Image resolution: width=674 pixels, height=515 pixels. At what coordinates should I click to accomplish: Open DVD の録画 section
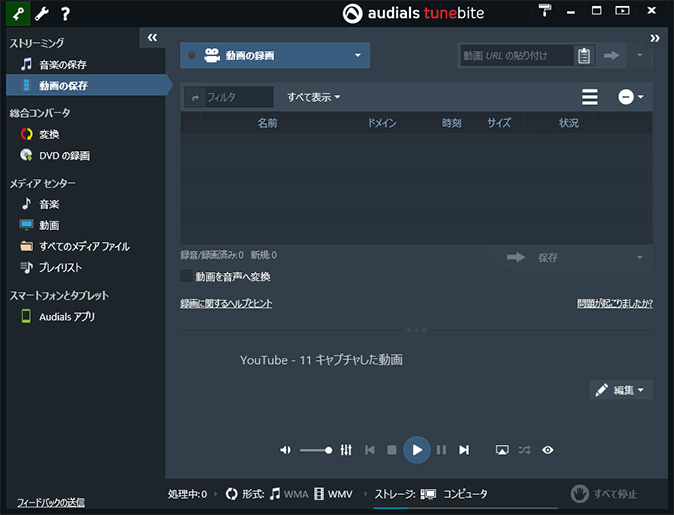pos(55,155)
